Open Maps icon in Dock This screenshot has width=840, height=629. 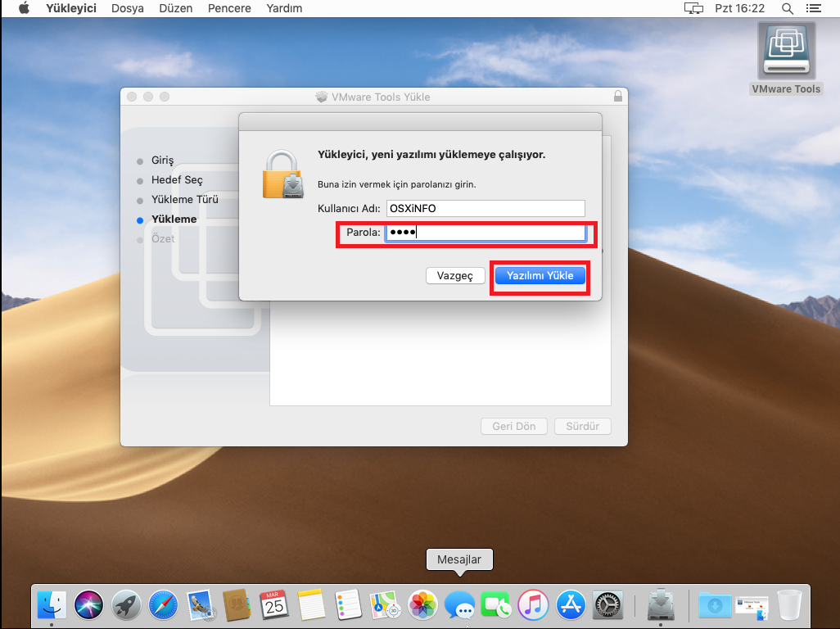click(385, 605)
